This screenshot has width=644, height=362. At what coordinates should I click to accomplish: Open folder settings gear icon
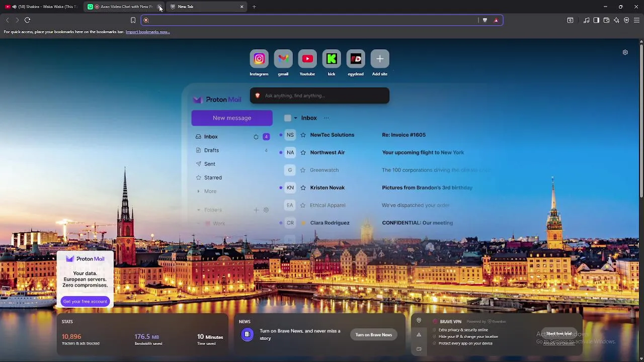266,210
